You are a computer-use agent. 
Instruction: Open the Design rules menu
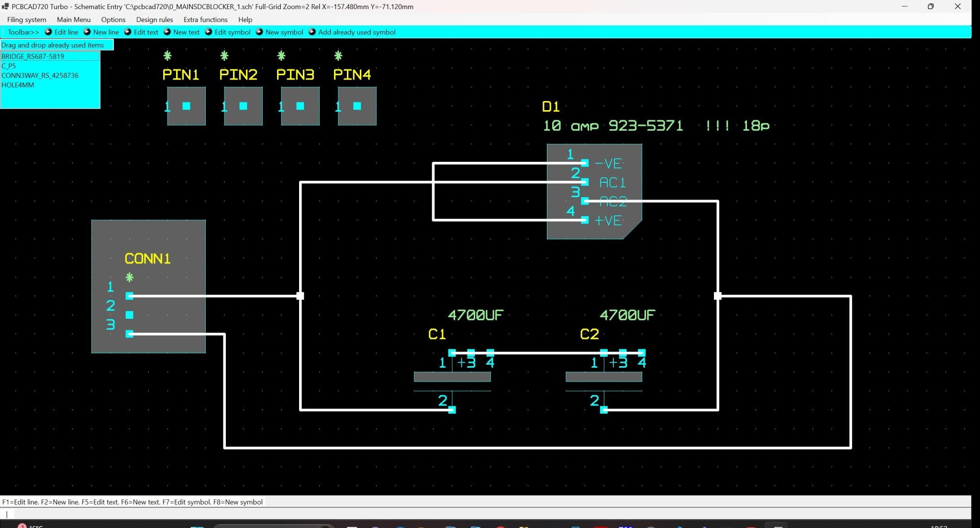point(155,20)
